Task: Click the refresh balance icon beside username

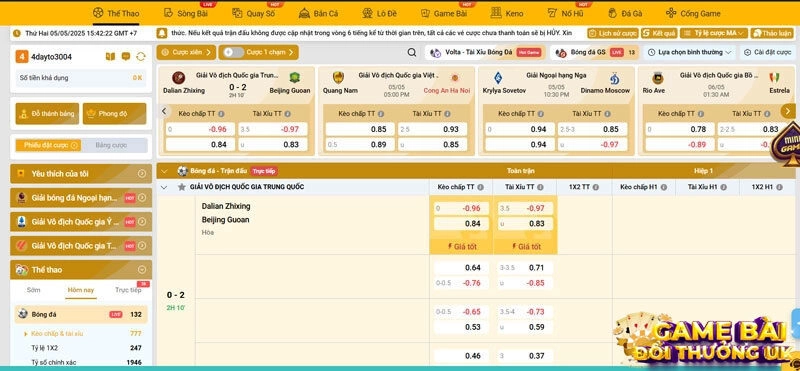Action: click(141, 57)
